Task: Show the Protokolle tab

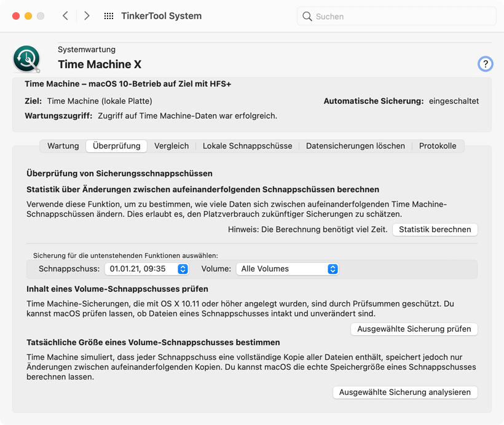Action: [x=438, y=146]
